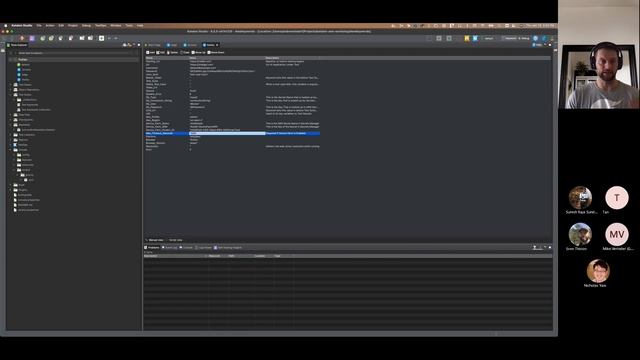Click the Delete variable button
The image size is (640, 360).
click(173, 52)
